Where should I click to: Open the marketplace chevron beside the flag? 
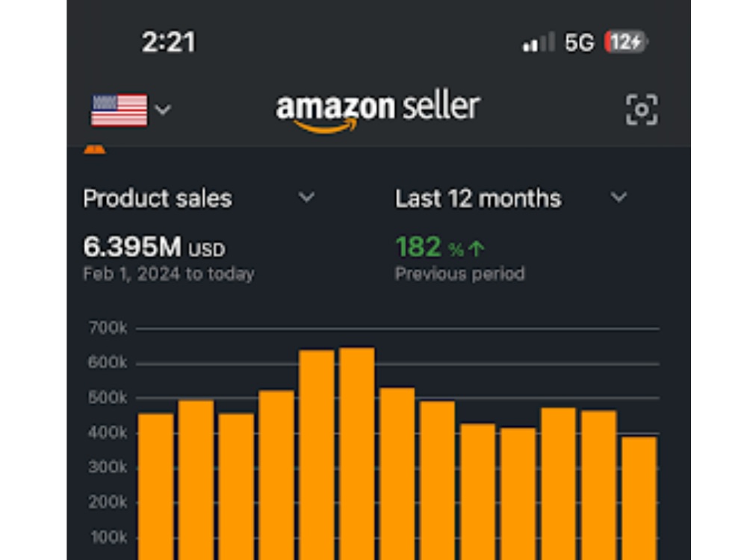coord(163,110)
